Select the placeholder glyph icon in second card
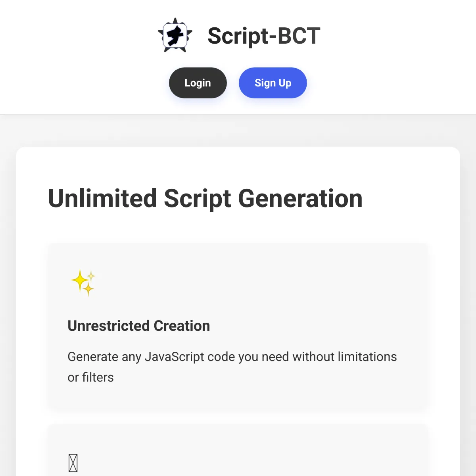Viewport: 476px width, 476px height. point(73,463)
